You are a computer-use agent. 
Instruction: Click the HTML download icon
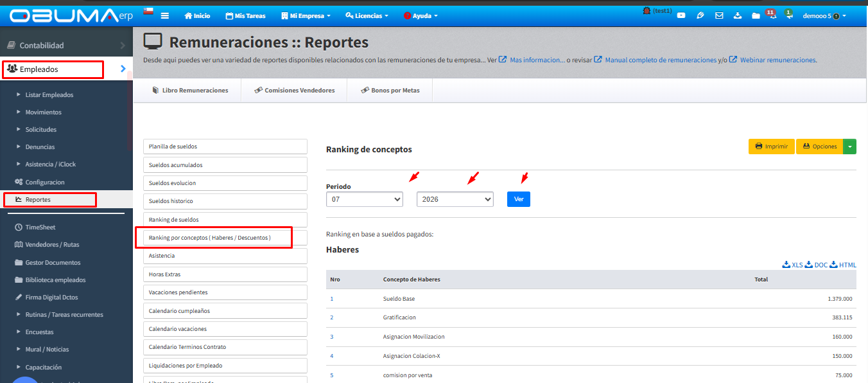coord(843,265)
